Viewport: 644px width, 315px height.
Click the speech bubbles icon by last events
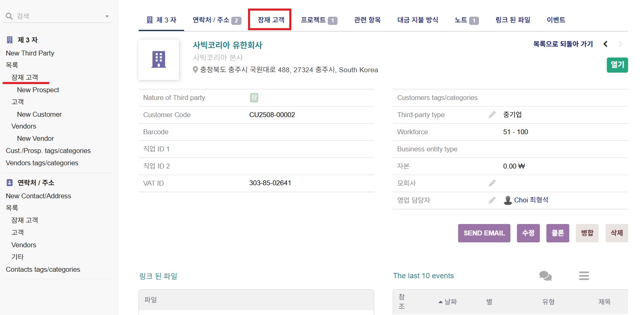coord(545,276)
